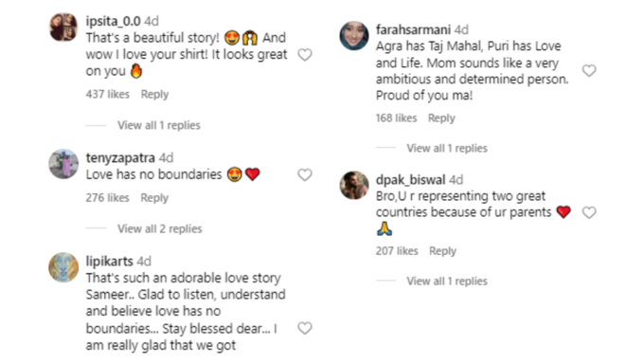644x363 pixels.
Task: Open tenyzapatra's profile avatar
Action: tap(63, 164)
